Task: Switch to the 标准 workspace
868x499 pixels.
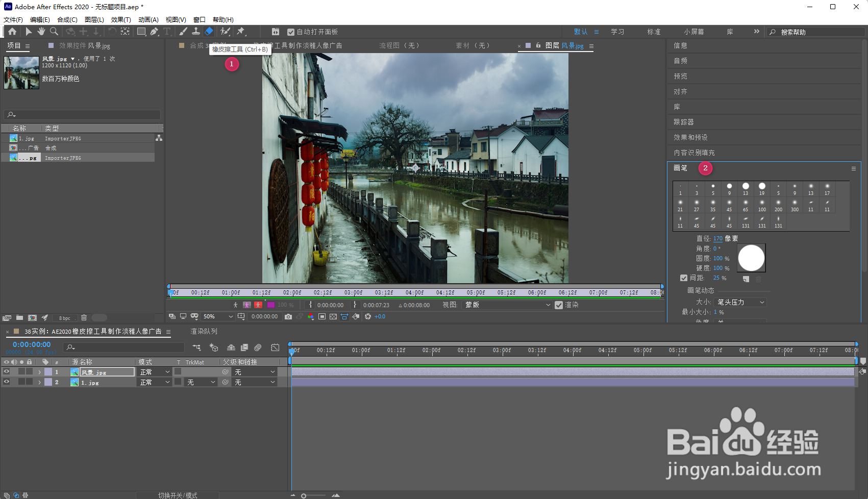Action: tap(654, 32)
